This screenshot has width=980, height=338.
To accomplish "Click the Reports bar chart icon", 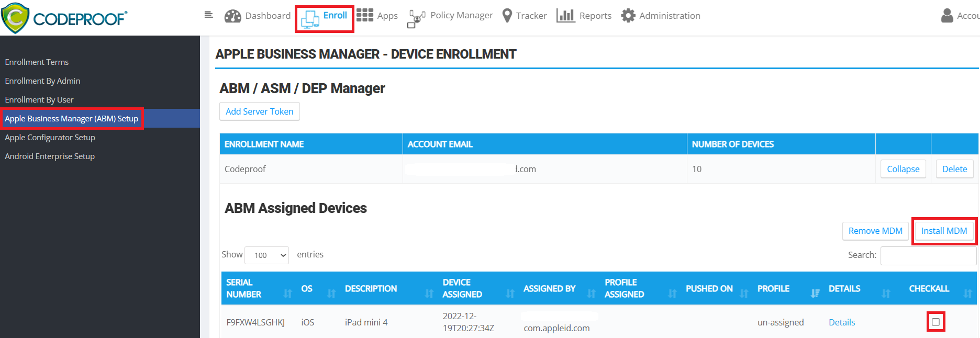I will (x=565, y=15).
